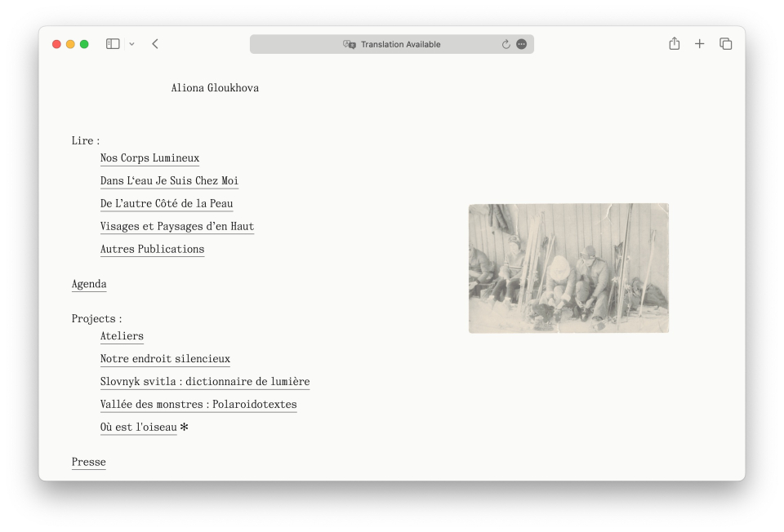This screenshot has height=532, width=784.
Task: Go to the Presse page
Action: click(88, 462)
